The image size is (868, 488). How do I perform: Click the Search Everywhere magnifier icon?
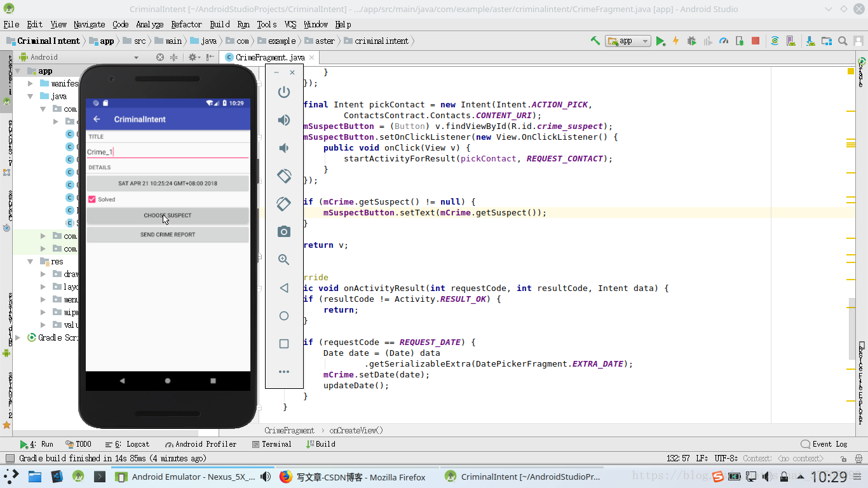coord(843,41)
